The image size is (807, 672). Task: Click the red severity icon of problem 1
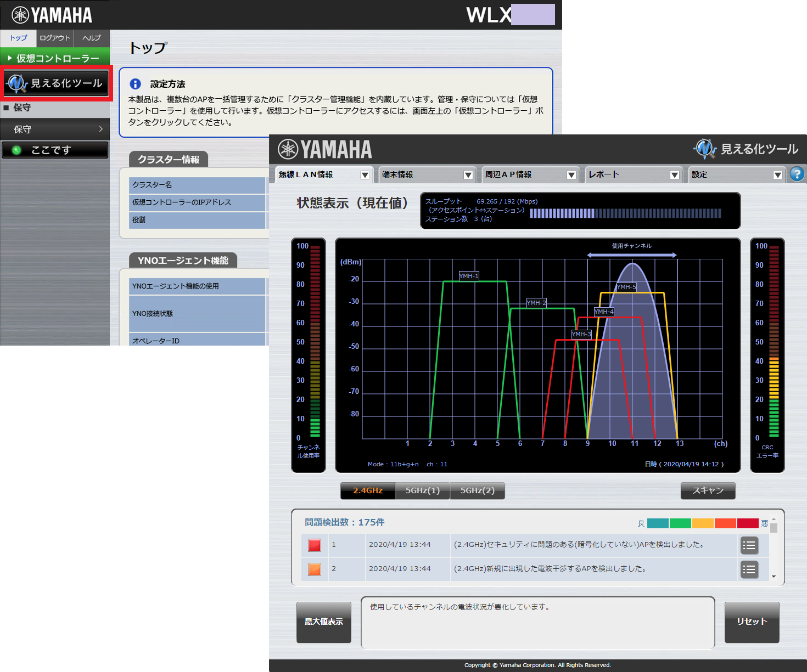(315, 545)
